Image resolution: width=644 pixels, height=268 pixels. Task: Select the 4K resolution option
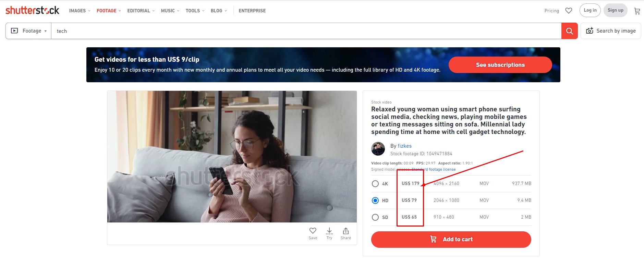click(375, 184)
